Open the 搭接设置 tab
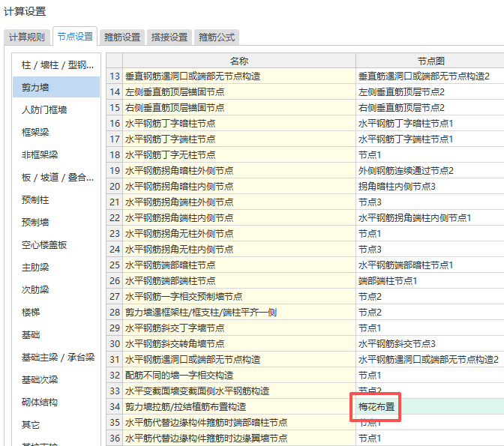The width and height of the screenshot is (504, 446). tap(169, 37)
